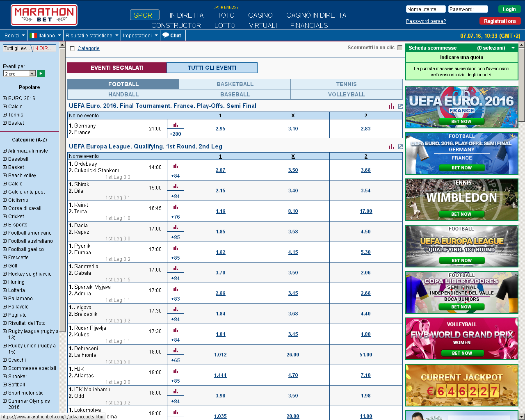Collapse the Scheda scommesse panel arrow
The image size is (525, 420).
pos(513,48)
